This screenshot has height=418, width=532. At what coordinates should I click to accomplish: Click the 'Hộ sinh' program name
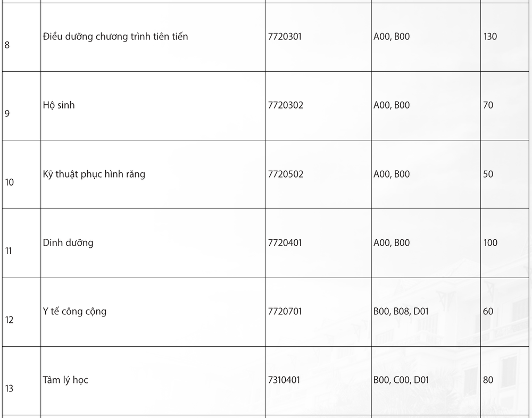pos(59,105)
